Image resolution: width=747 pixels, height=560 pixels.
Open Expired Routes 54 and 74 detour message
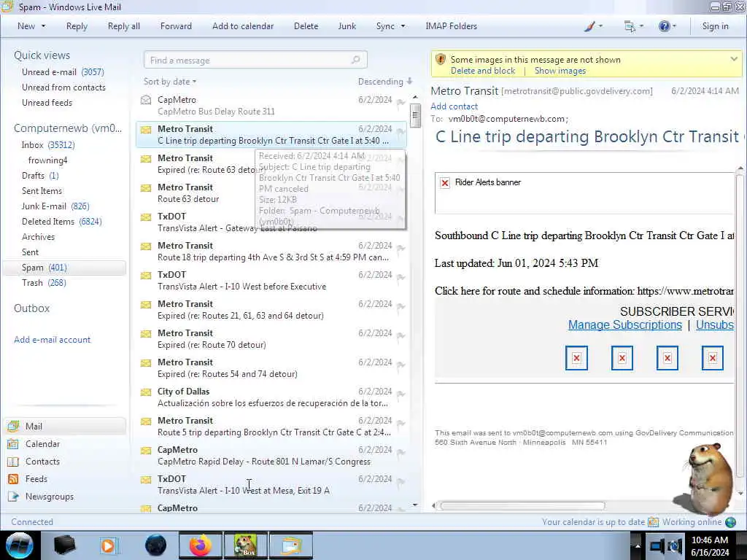pos(271,368)
